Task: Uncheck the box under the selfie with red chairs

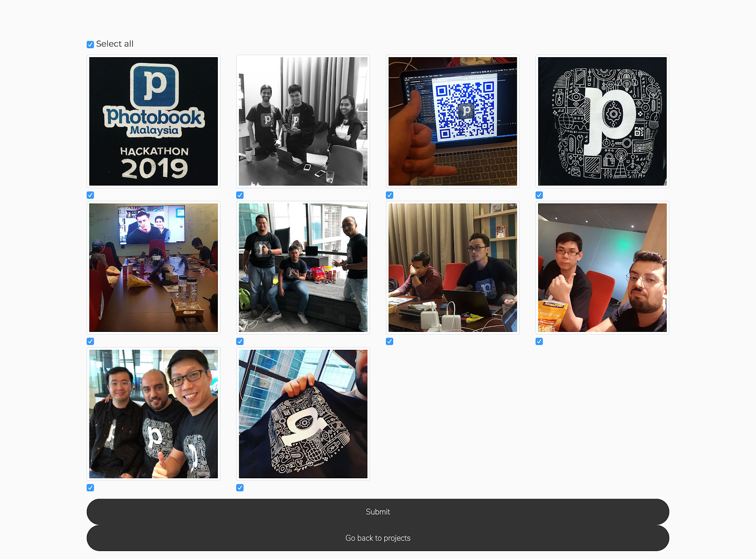Action: [x=539, y=341]
